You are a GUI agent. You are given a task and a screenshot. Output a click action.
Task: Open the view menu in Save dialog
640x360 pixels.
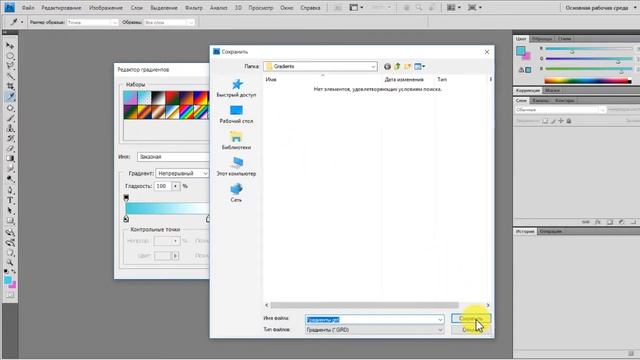pos(420,66)
